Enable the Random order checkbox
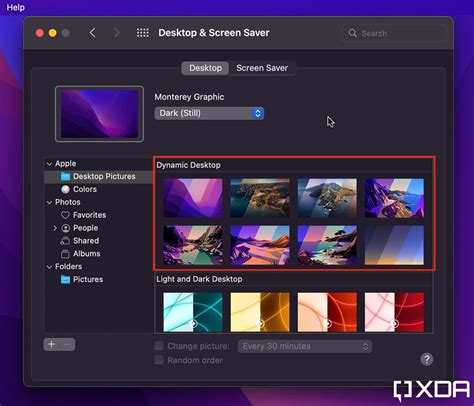This screenshot has width=474, height=406. (x=159, y=360)
